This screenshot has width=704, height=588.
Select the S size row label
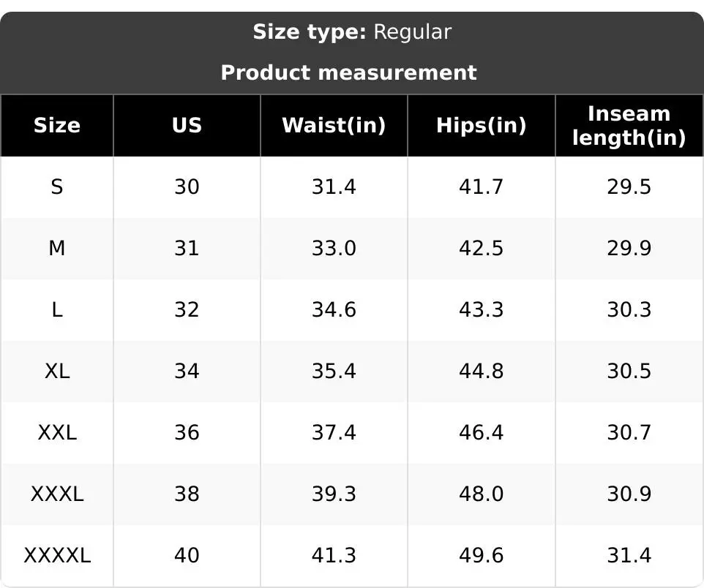point(57,187)
